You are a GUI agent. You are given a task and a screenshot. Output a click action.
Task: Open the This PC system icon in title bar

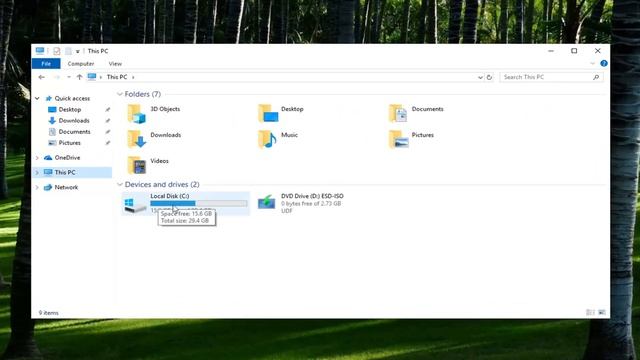coord(40,51)
